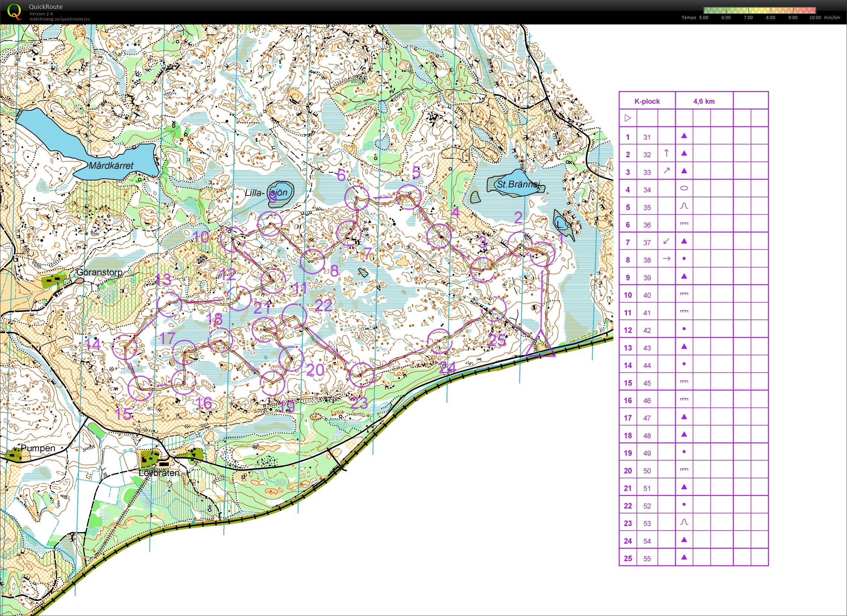Click the southwest arrow in control row 7

tap(667, 241)
